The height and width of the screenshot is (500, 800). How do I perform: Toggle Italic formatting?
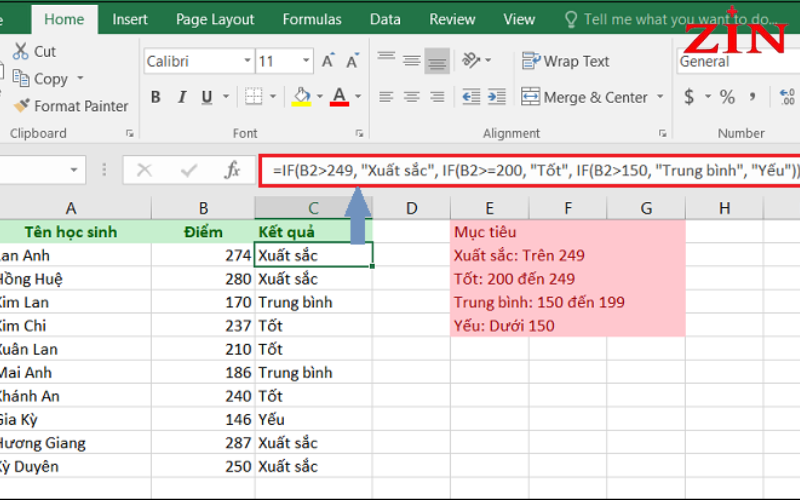(182, 97)
